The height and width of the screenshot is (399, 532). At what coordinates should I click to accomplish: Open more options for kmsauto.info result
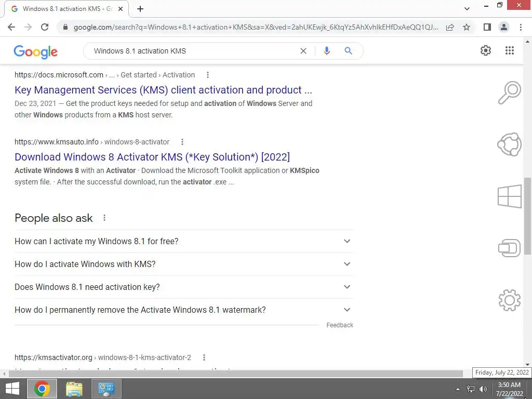pyautogui.click(x=182, y=142)
